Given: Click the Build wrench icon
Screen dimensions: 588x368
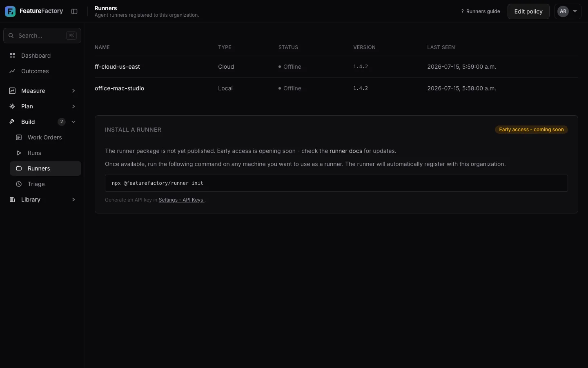Looking at the screenshot, I should 12,122.
